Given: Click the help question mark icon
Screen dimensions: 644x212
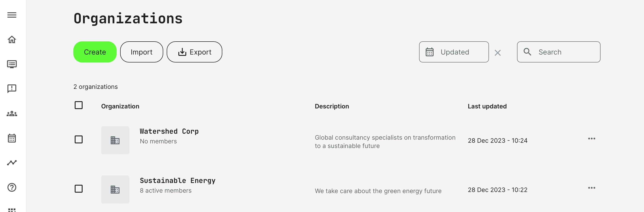Looking at the screenshot, I should click(12, 187).
